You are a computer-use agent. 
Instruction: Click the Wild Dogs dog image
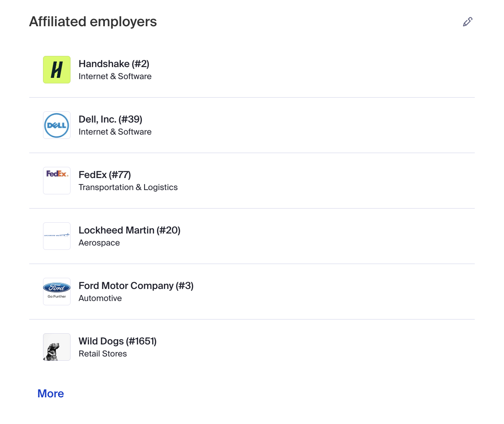pyautogui.click(x=57, y=347)
